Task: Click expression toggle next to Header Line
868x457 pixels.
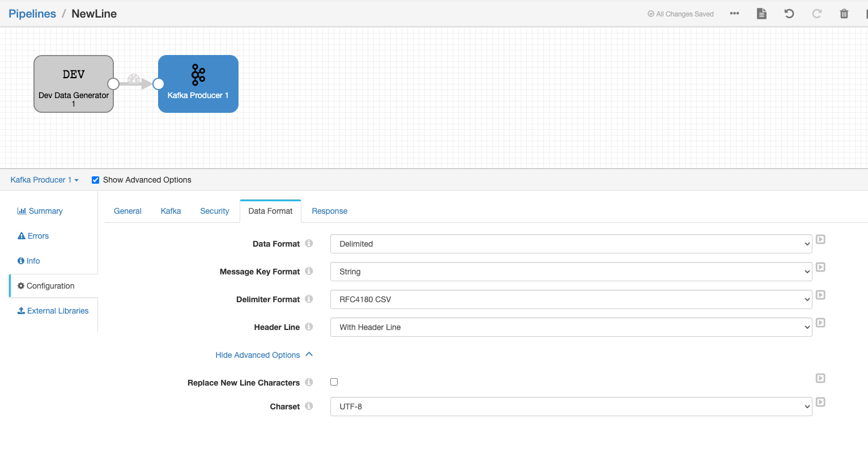Action: (x=820, y=323)
